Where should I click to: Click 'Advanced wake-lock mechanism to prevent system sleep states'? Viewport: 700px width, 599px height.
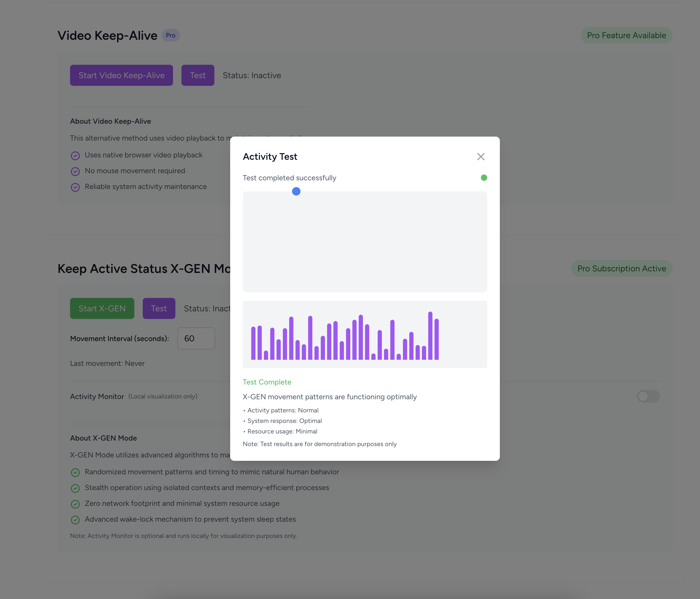[190, 519]
